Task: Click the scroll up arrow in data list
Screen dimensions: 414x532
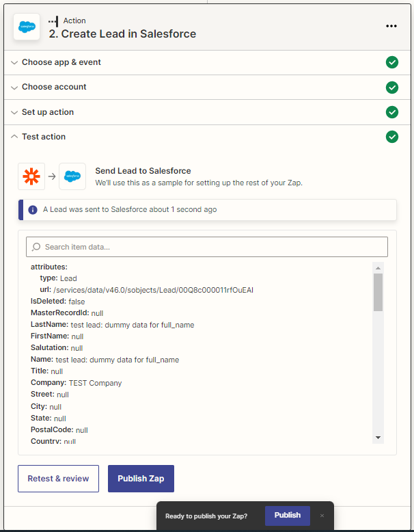Action: [x=378, y=268]
